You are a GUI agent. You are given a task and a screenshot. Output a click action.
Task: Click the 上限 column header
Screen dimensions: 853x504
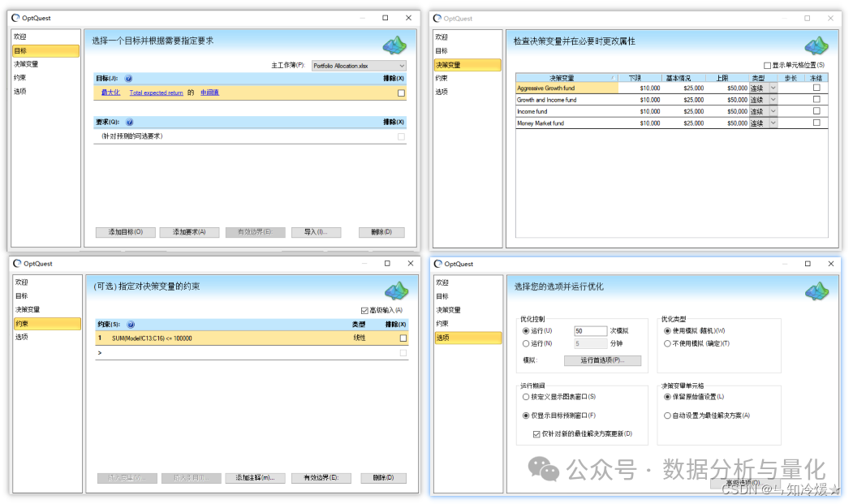pyautogui.click(x=727, y=79)
